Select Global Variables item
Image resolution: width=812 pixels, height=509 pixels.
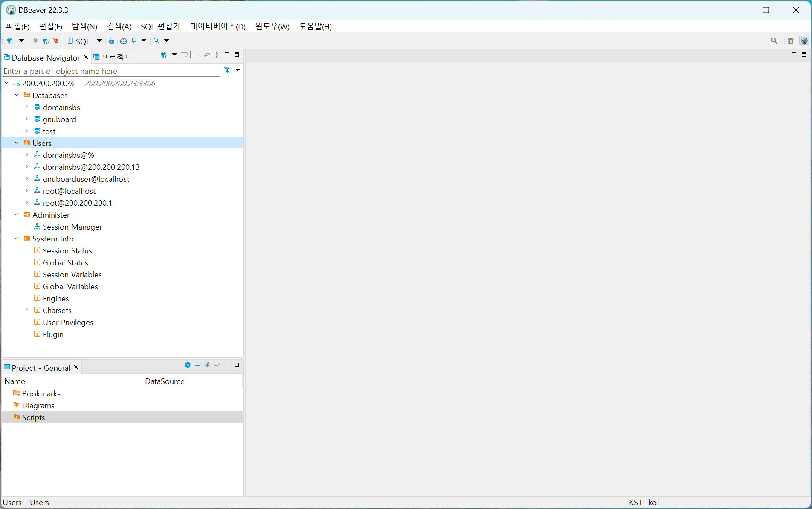pyautogui.click(x=70, y=287)
